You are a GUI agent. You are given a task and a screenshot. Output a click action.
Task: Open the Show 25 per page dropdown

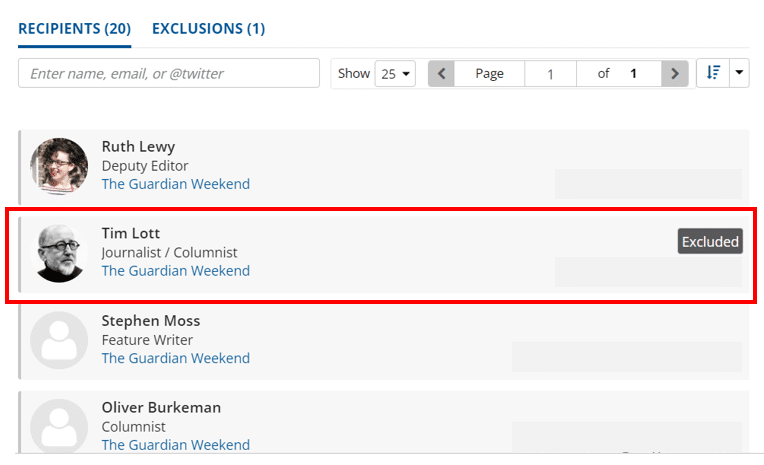click(395, 73)
